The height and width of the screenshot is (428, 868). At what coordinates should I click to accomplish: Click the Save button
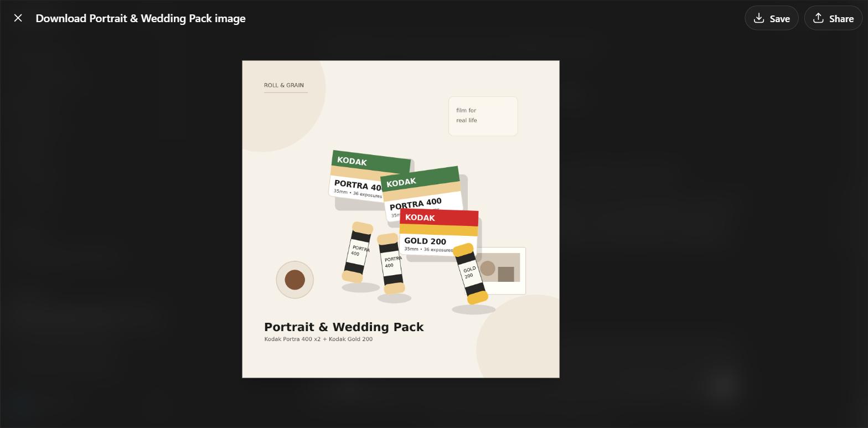[x=771, y=18]
